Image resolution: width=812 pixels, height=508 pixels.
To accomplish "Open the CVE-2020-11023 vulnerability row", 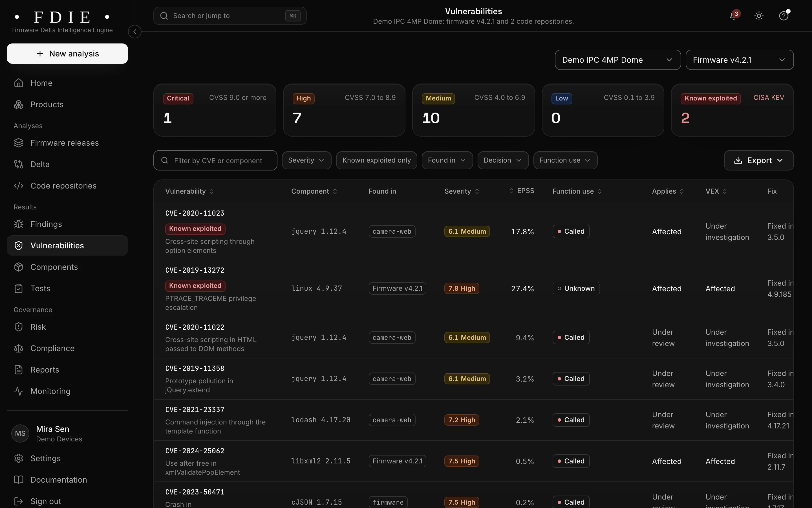I will pos(473,231).
